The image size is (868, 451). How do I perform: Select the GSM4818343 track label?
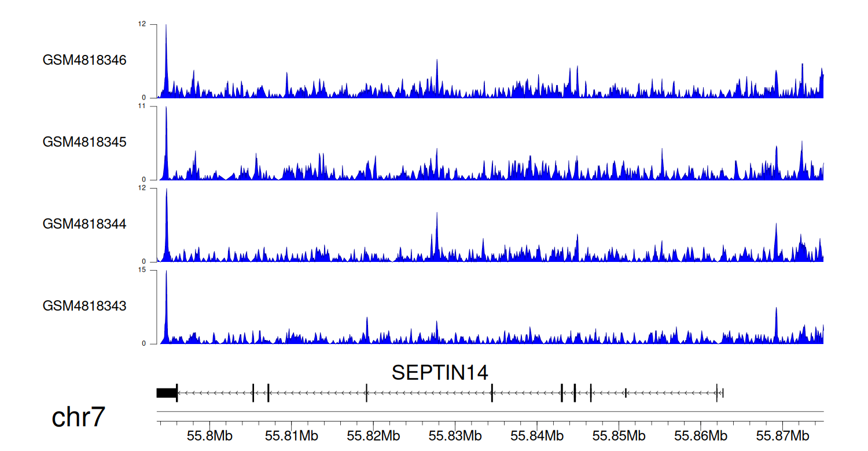pos(84,305)
